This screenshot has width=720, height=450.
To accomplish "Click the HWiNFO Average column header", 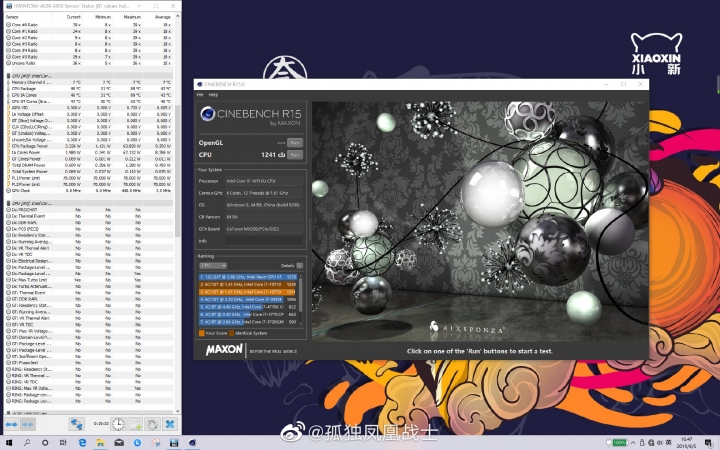I will pyautogui.click(x=158, y=17).
